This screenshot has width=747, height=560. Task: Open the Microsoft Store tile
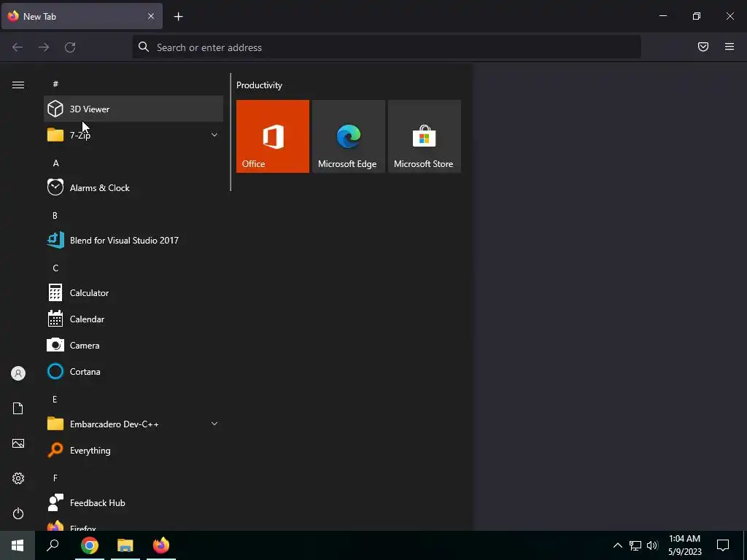(424, 136)
